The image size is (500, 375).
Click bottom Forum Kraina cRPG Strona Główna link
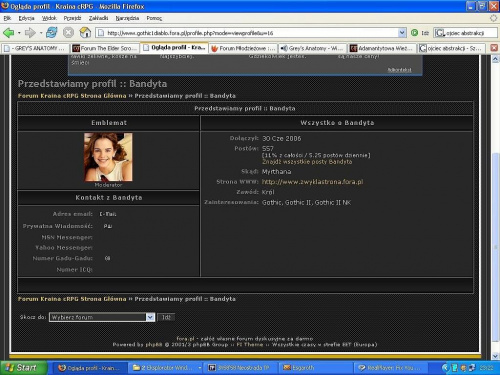click(x=72, y=299)
